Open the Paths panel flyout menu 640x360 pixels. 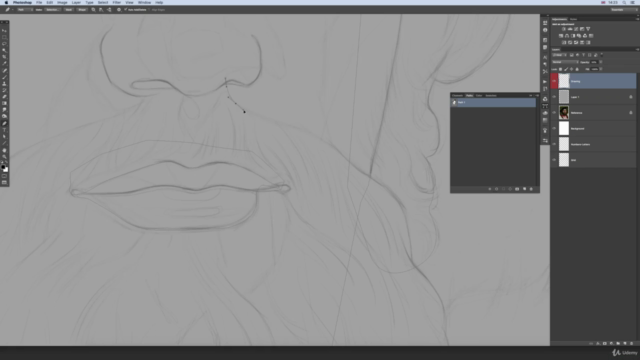coord(536,96)
